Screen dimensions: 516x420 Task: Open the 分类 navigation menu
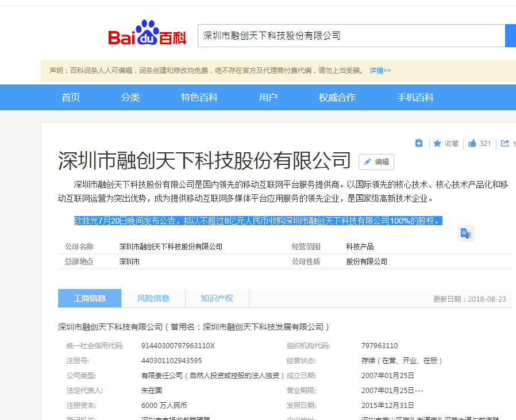pyautogui.click(x=130, y=98)
